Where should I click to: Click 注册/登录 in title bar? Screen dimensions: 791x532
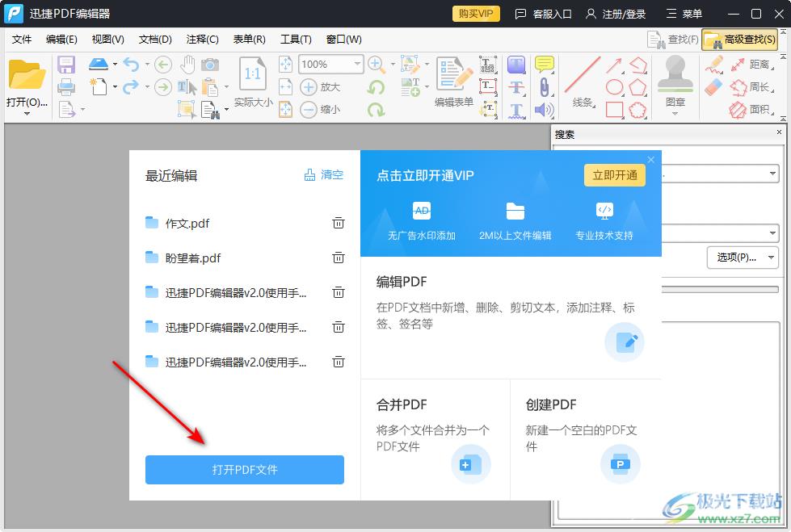(x=616, y=14)
